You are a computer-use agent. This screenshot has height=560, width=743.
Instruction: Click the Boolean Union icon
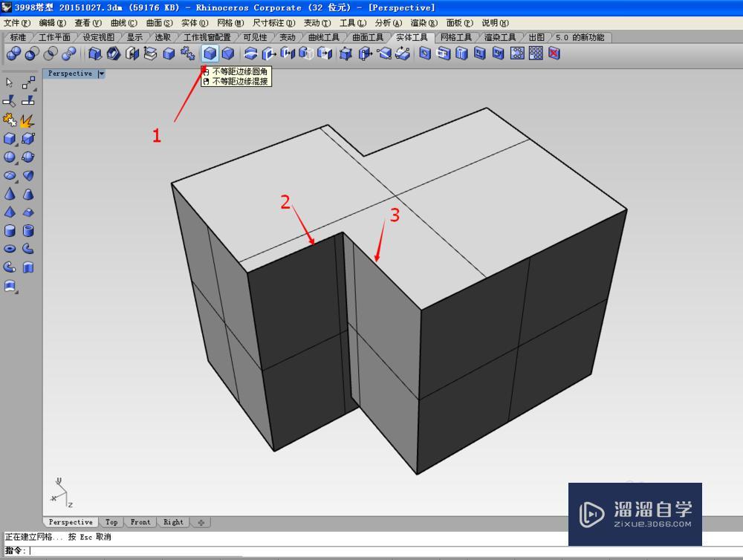point(13,53)
